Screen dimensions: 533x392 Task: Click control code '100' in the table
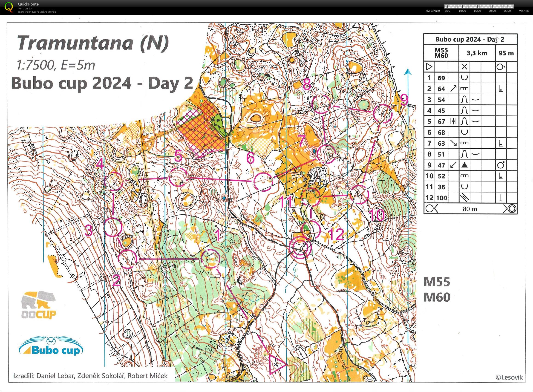pos(442,198)
